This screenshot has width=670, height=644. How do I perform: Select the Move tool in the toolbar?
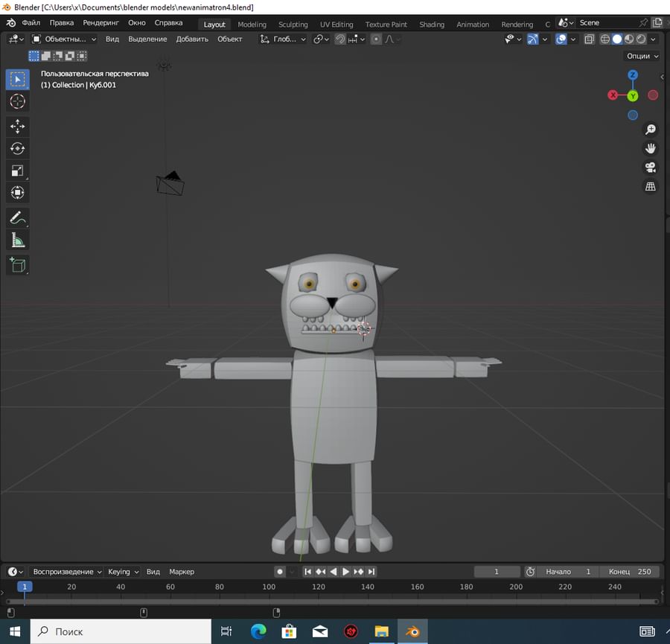(17, 127)
